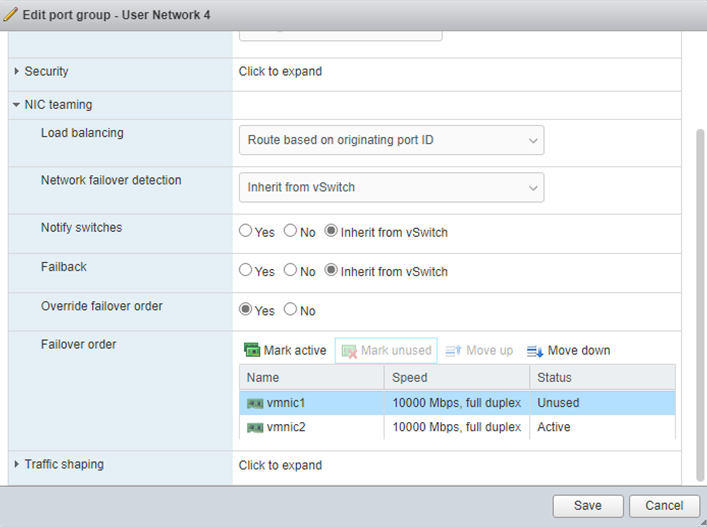This screenshot has width=707, height=527.
Task: Set Override failover order to No
Action: (291, 310)
